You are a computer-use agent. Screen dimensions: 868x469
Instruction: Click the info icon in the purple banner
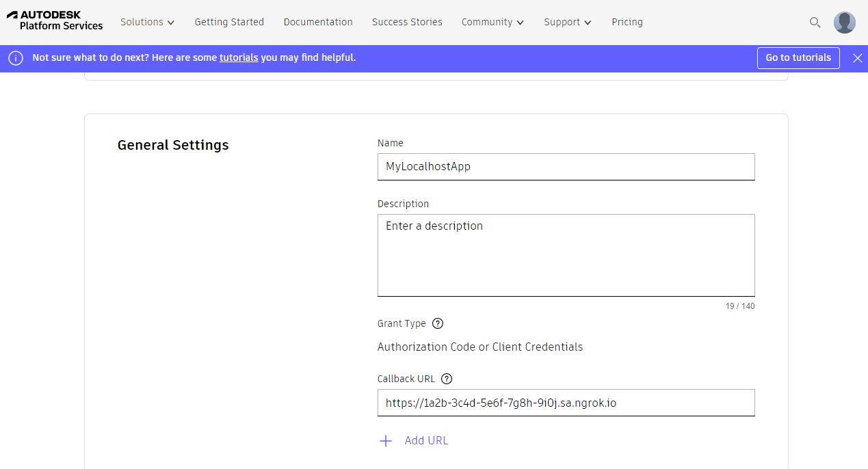click(16, 58)
